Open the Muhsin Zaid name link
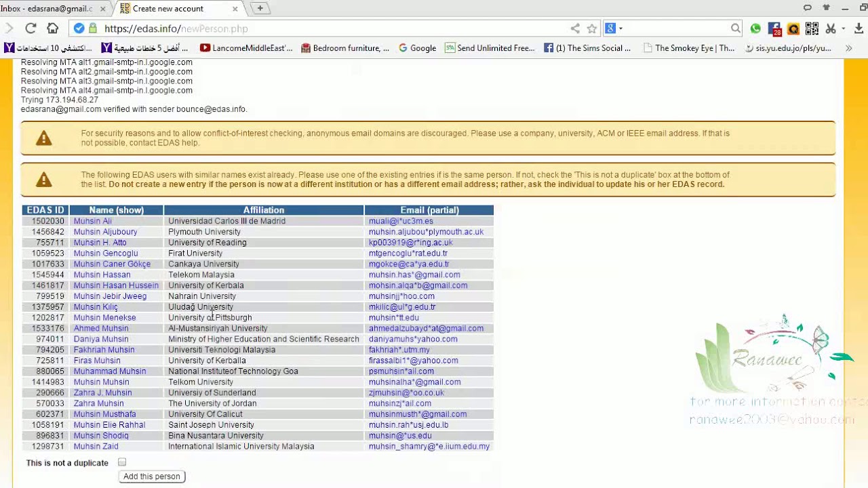 96,446
